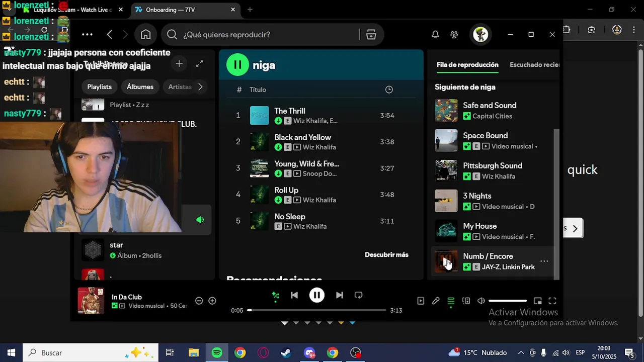
Task: Select Safe and Sound in the queue
Action: click(493, 111)
